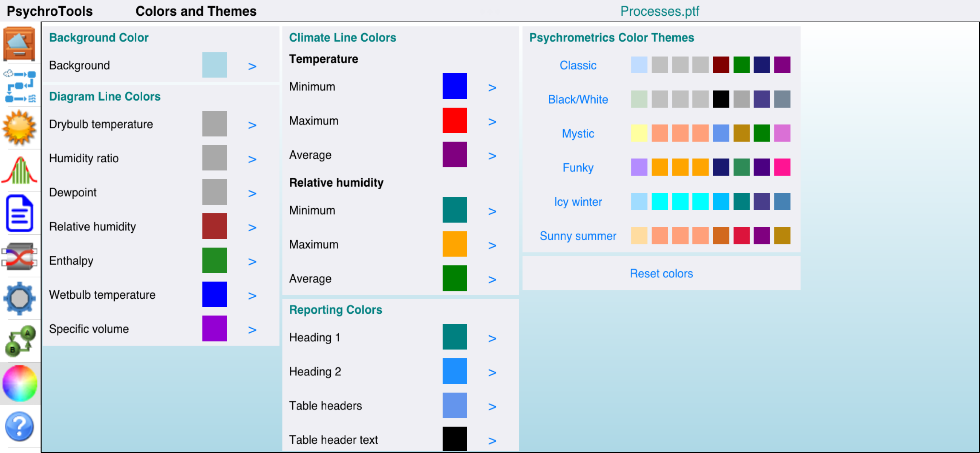Click the Processes.ptf file name
980x453 pixels.
point(659,11)
